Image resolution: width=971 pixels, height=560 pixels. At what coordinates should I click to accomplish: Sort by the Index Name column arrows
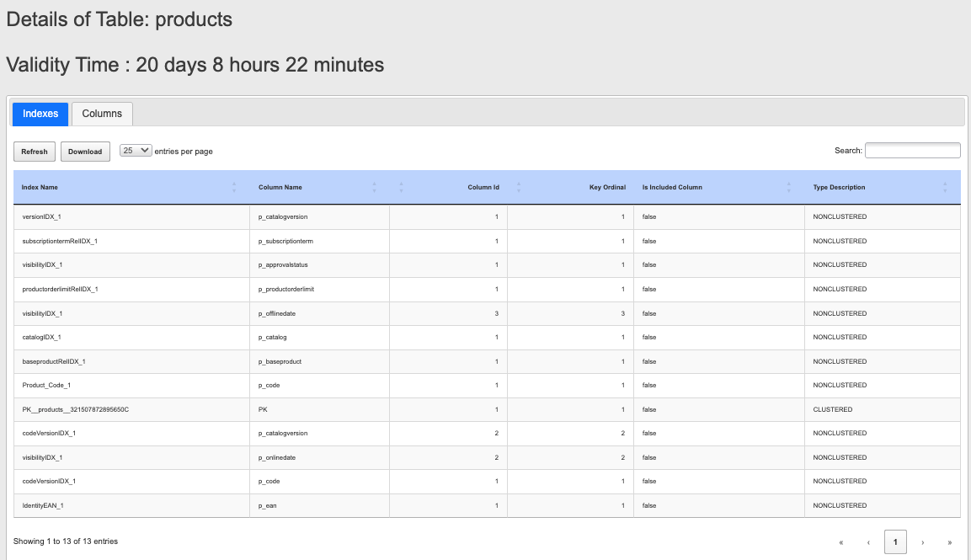coord(234,187)
